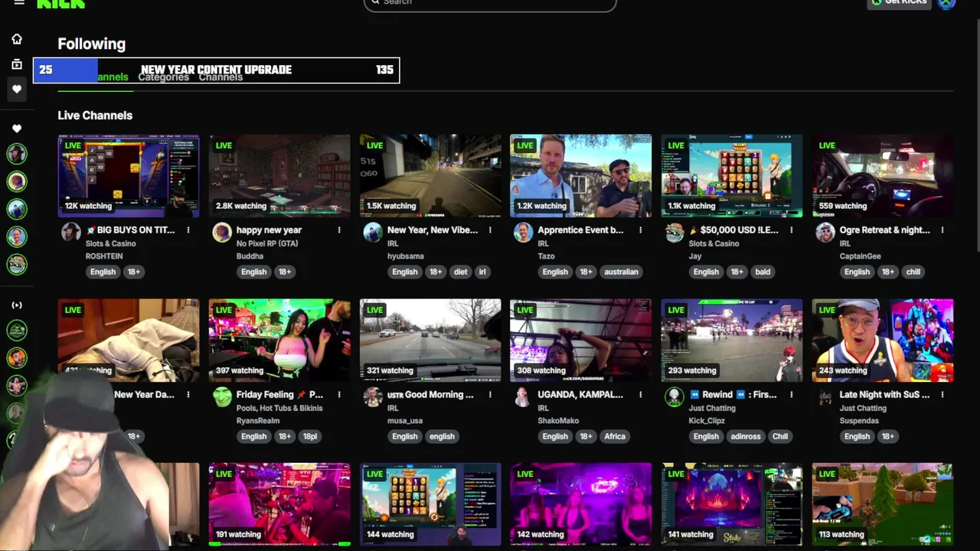Click the 'chill' tag on CaptainGee stream

click(913, 272)
